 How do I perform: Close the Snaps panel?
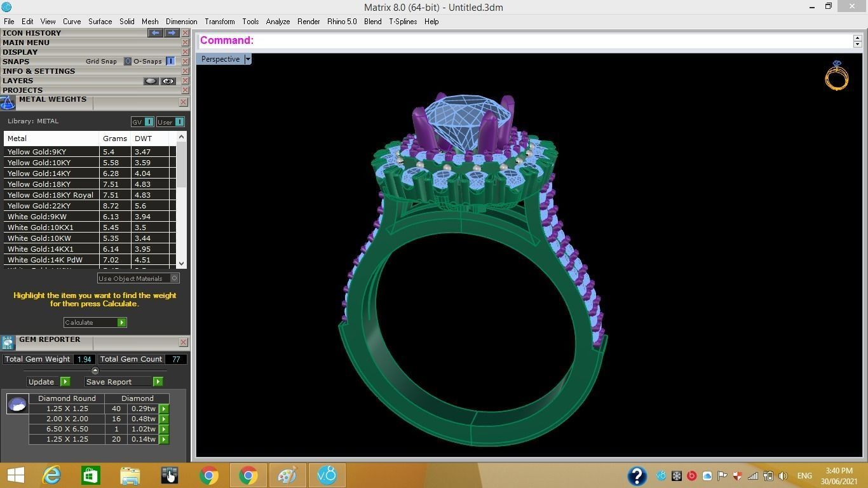185,62
